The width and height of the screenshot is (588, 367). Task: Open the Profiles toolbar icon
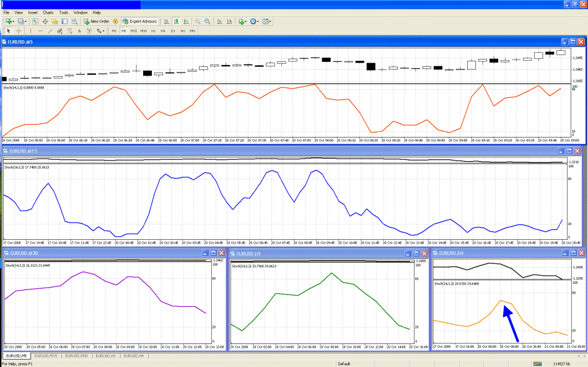click(20, 22)
